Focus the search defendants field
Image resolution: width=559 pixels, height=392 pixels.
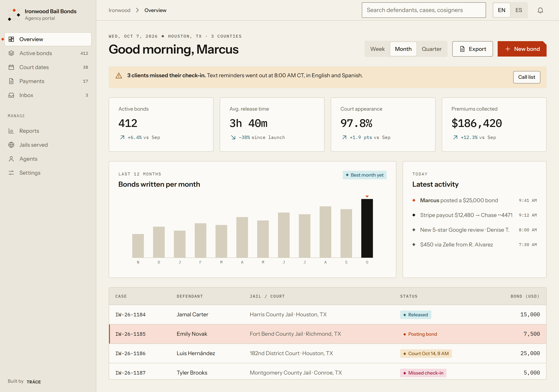tap(424, 10)
